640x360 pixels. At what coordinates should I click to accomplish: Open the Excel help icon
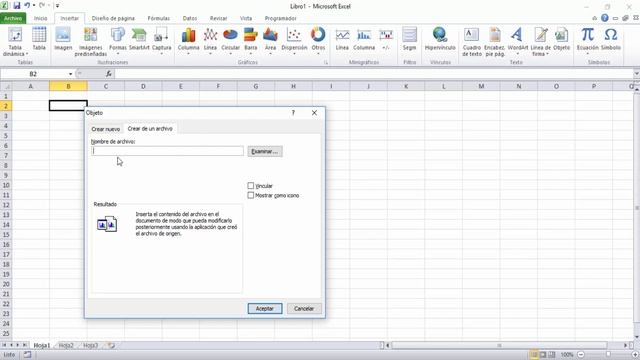pos(605,18)
